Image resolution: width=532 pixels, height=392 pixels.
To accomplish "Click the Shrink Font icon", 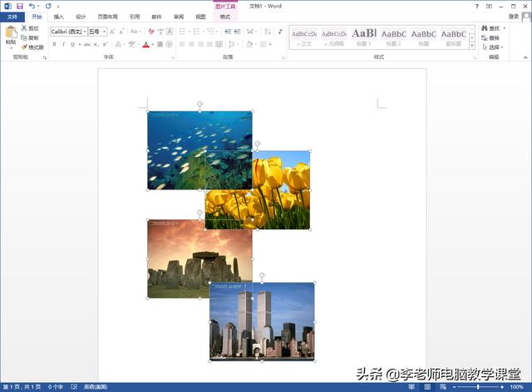I will 122,32.
